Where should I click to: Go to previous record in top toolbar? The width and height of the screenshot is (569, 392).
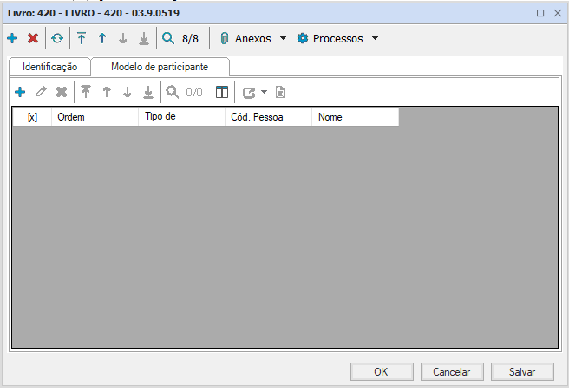coord(101,39)
